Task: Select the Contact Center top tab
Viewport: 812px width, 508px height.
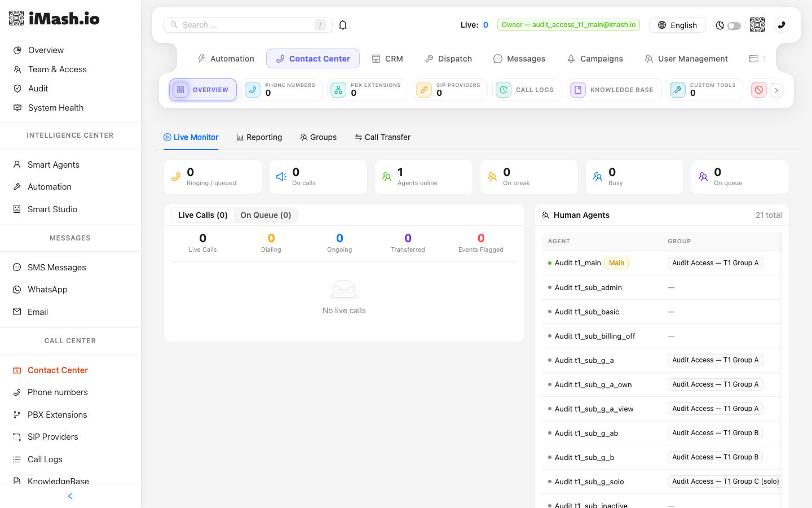Action: click(313, 59)
